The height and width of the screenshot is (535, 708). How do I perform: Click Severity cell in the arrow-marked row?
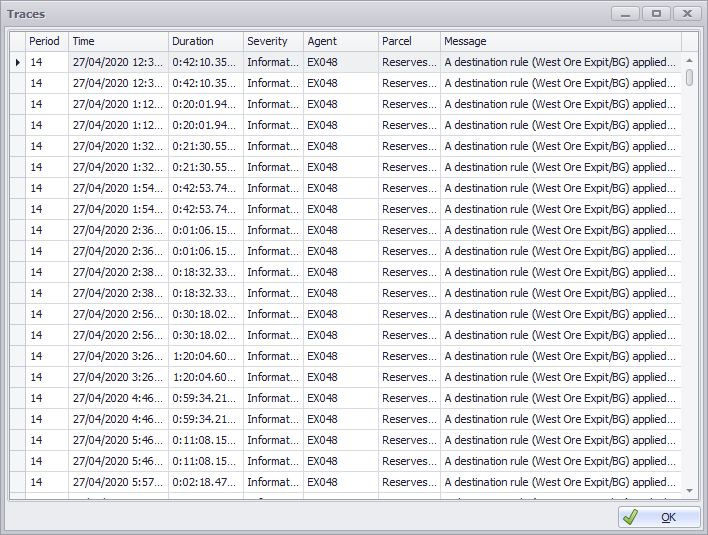tap(273, 62)
